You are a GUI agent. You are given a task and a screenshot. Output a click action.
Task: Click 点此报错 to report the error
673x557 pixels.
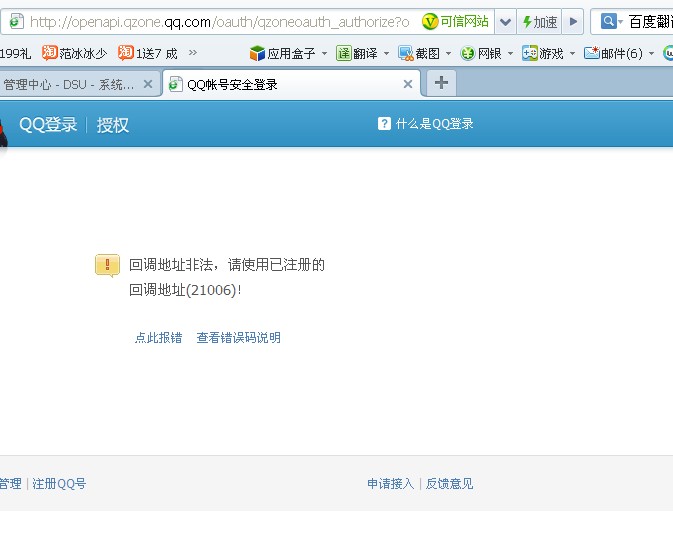coord(158,338)
